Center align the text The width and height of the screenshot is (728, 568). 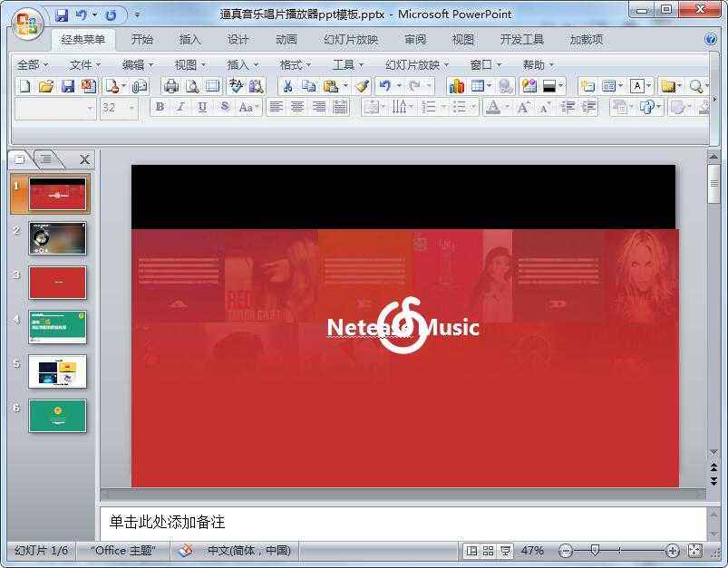pyautogui.click(x=297, y=108)
